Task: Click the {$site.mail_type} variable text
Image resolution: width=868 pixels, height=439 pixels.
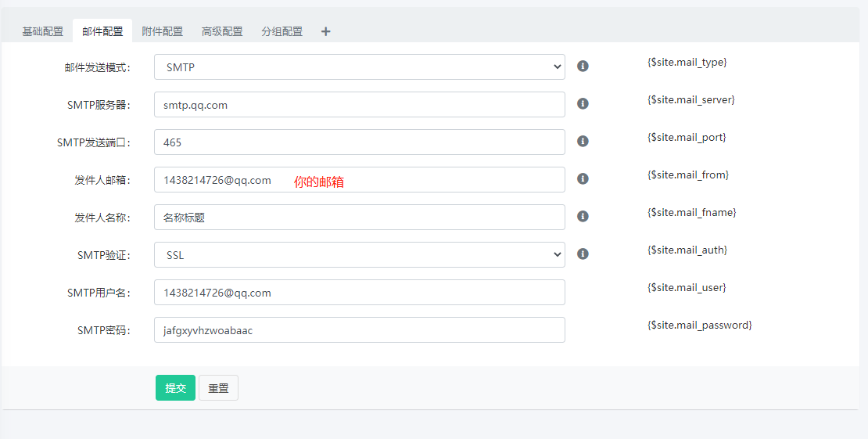Action: pyautogui.click(x=687, y=62)
